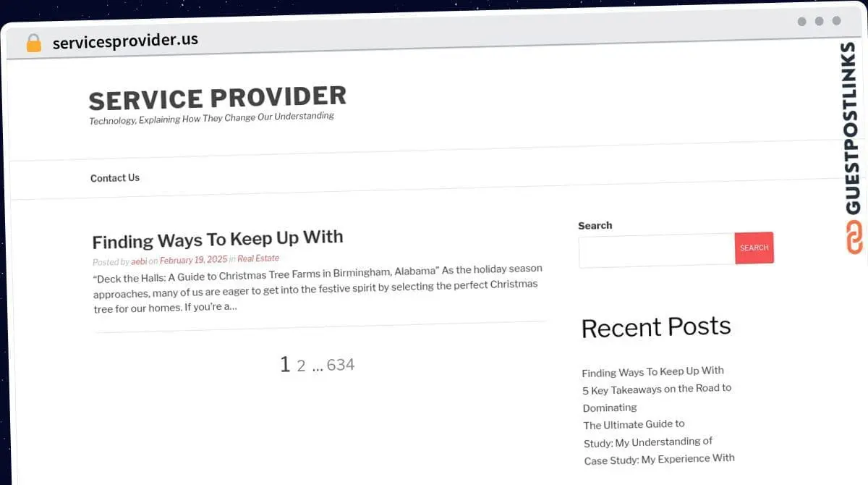Image resolution: width=868 pixels, height=485 pixels.
Task: Open recent post Study: My Understanding of
Action: (x=648, y=442)
